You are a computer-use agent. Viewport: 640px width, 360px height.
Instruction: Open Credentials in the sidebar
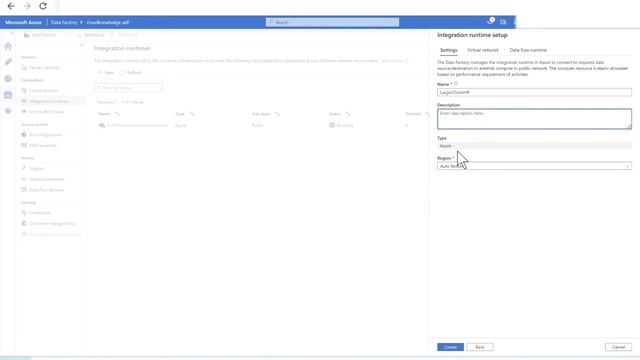(40, 213)
